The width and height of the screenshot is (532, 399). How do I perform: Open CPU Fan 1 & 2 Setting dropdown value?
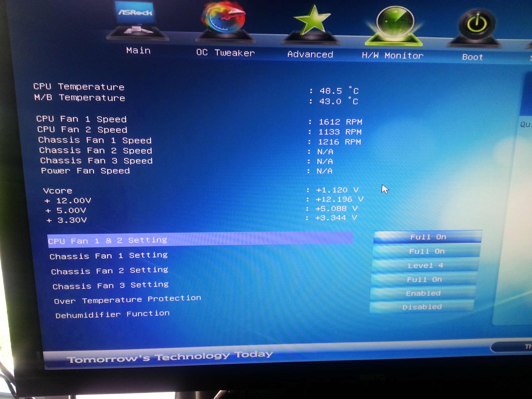coord(428,237)
